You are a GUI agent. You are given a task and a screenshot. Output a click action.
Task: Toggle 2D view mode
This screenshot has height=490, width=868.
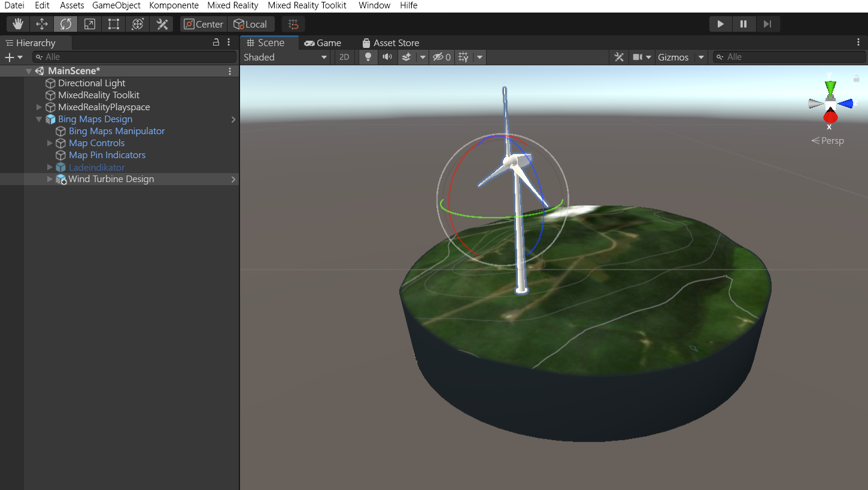coord(344,57)
